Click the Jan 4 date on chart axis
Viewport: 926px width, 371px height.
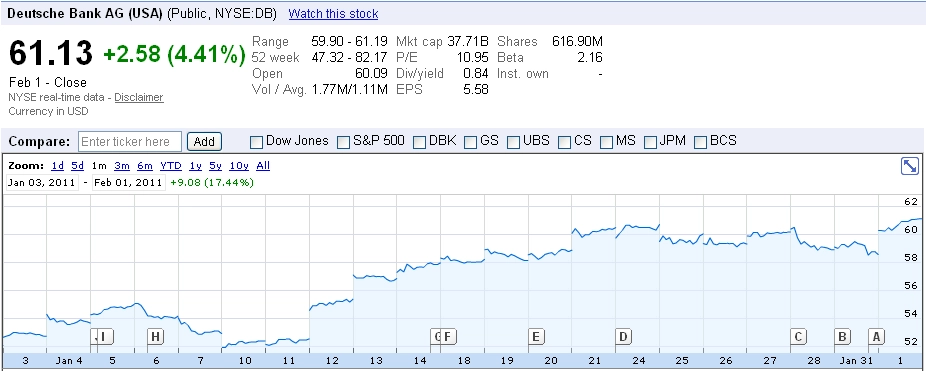(69, 360)
